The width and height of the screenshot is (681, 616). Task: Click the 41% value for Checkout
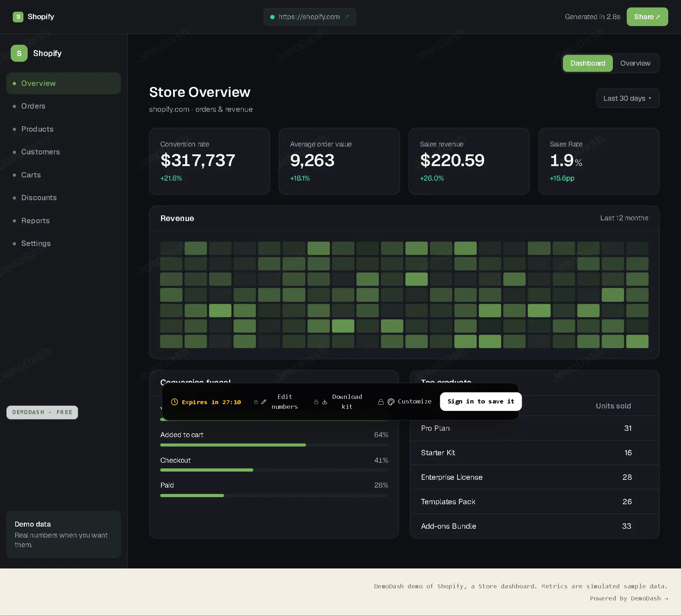coord(381,460)
